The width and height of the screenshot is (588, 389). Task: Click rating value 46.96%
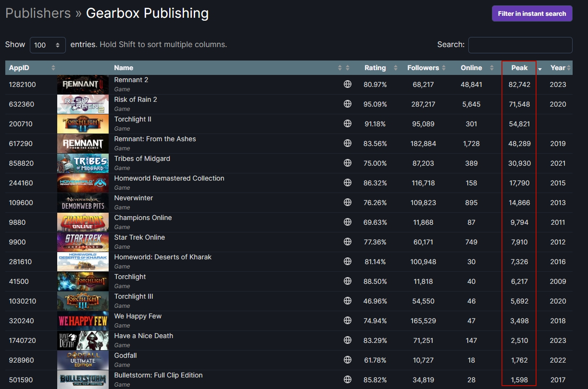pos(375,301)
